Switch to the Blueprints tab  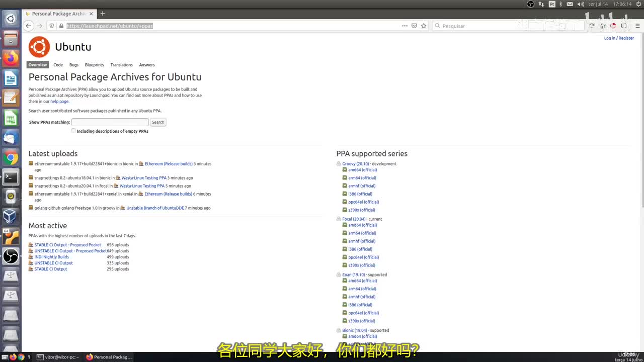click(x=95, y=65)
